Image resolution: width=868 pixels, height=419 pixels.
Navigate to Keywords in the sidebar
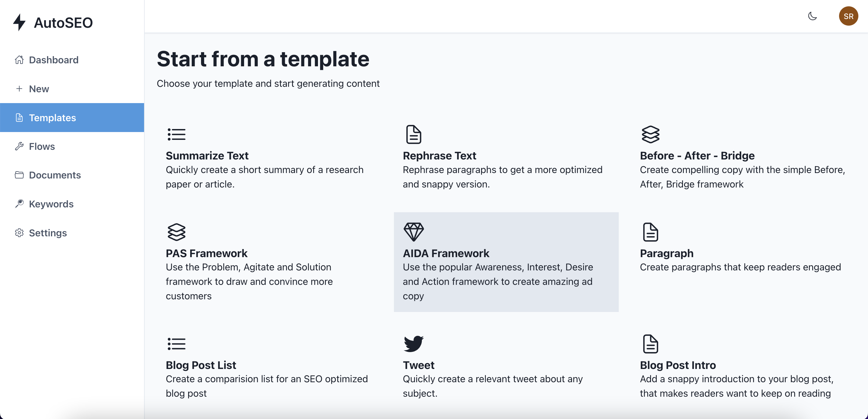coord(51,204)
